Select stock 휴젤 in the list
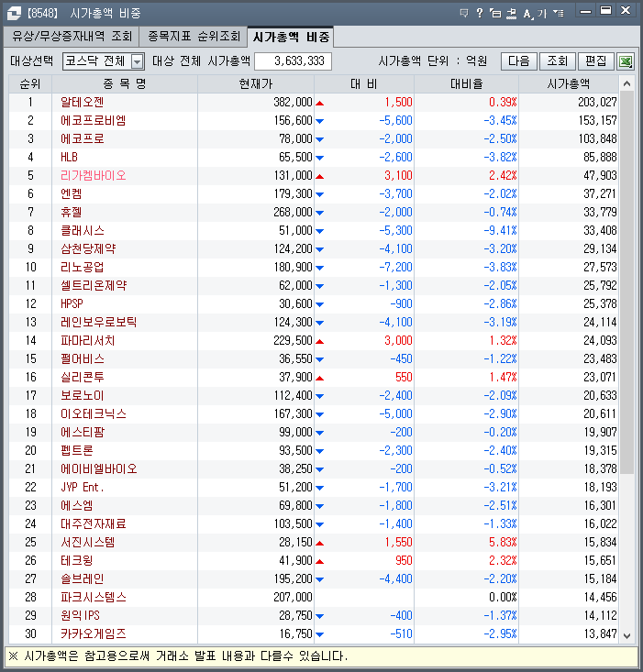This screenshot has height=672, width=643. click(72, 212)
